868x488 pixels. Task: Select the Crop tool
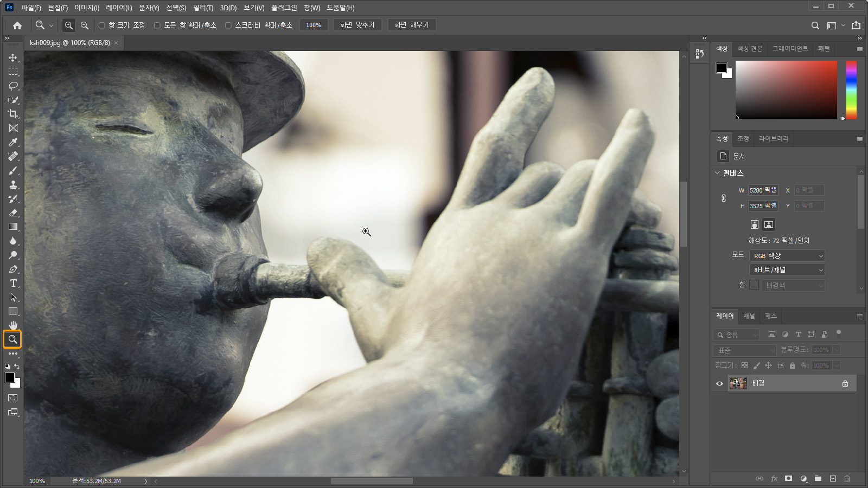pos(13,114)
